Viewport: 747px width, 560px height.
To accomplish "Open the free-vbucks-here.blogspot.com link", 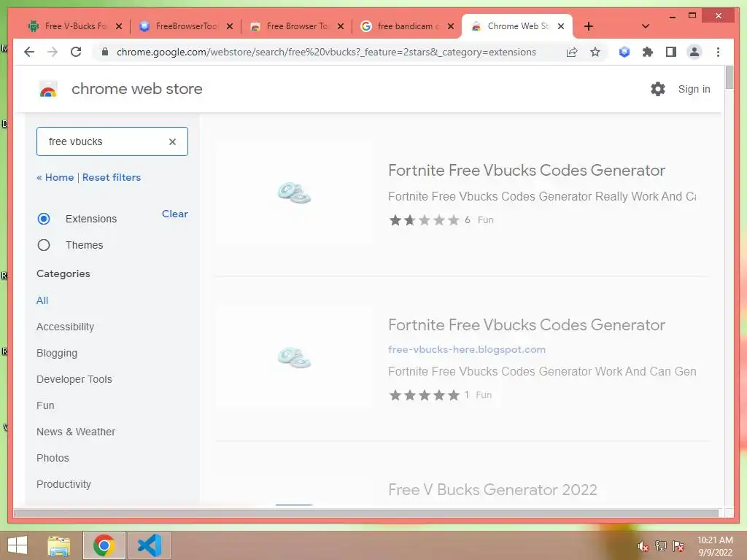I will (466, 349).
